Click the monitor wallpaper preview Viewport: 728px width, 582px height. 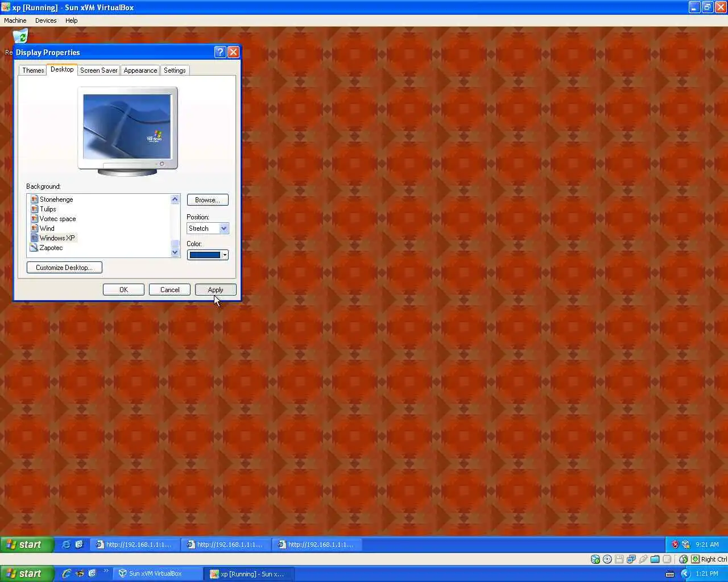[127, 127]
